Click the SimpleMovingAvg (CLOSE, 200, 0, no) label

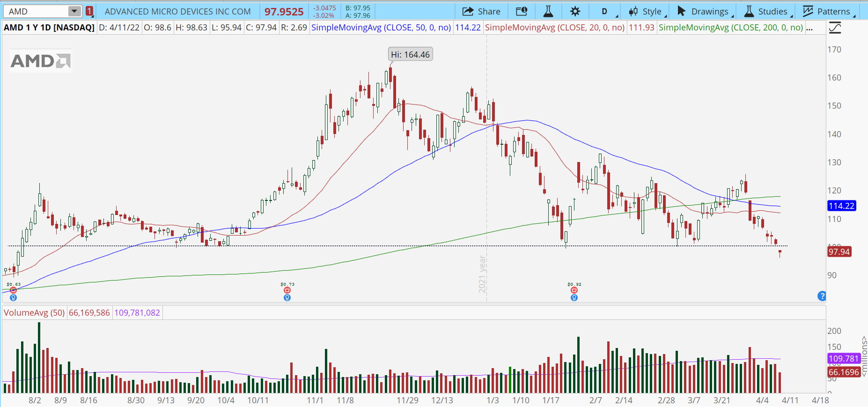coord(731,28)
